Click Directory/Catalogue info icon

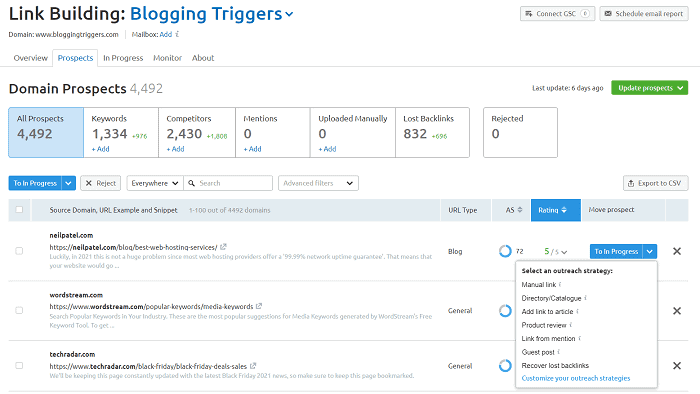(585, 298)
